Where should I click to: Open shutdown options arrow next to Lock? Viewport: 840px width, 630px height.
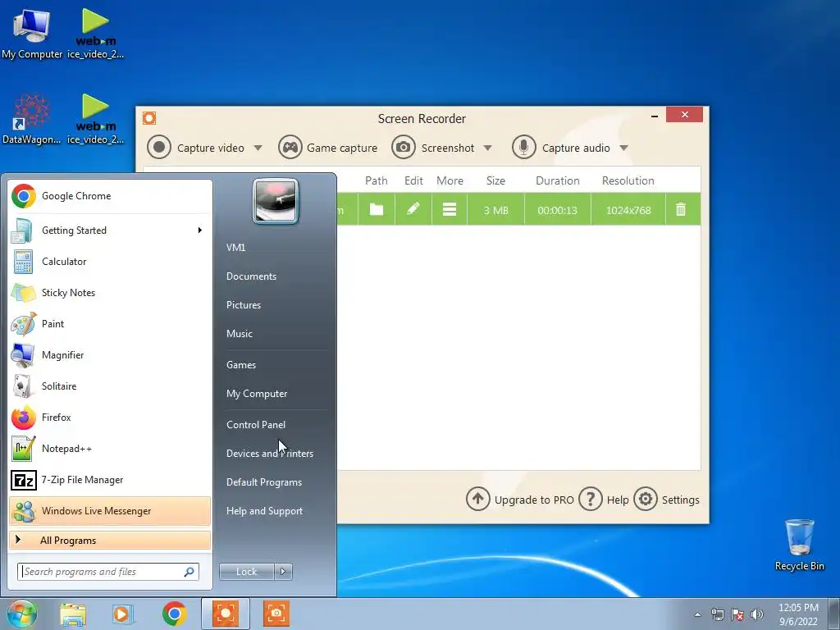coord(283,572)
